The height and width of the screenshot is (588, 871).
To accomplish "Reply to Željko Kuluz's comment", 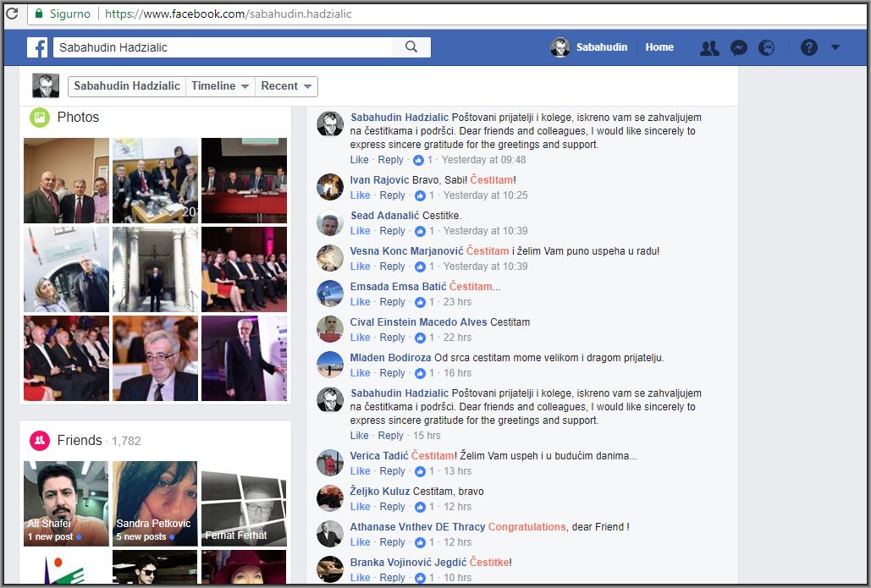I will (x=392, y=507).
